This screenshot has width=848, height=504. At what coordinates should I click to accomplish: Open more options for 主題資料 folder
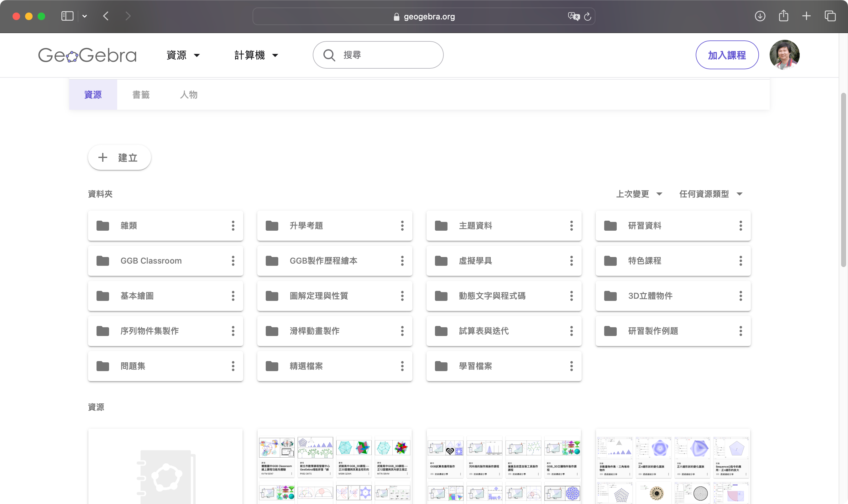(x=571, y=225)
